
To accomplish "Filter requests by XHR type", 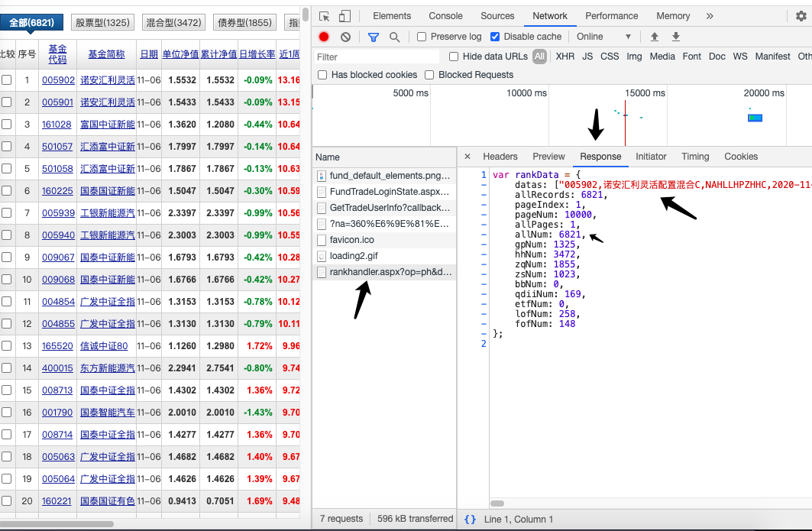I will (x=565, y=57).
